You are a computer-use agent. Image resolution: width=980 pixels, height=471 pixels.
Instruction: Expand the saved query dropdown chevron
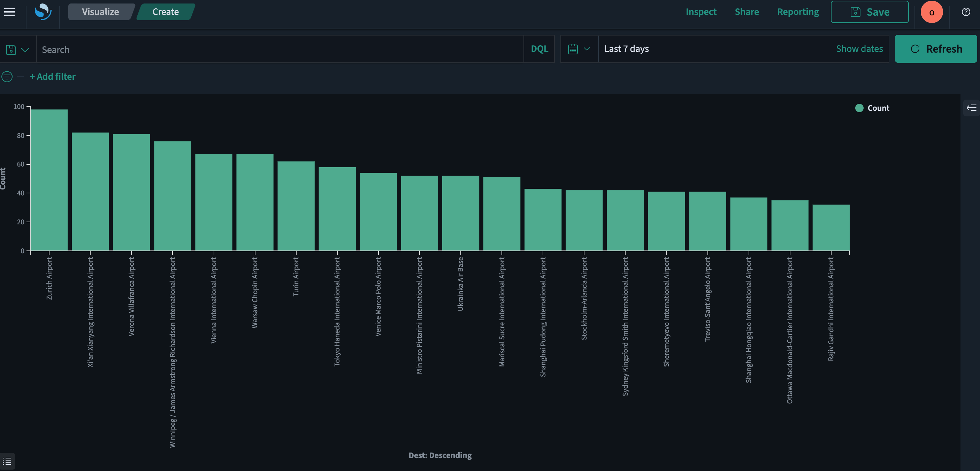25,49
